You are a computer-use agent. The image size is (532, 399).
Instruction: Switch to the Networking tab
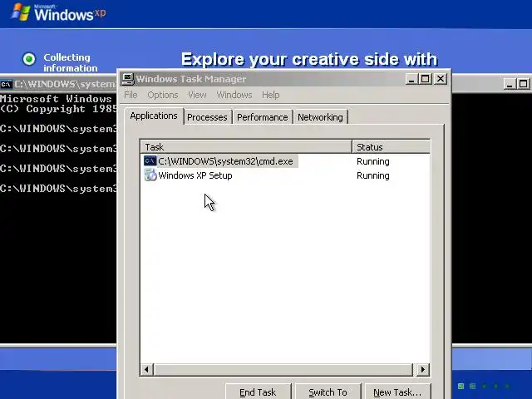coord(320,117)
